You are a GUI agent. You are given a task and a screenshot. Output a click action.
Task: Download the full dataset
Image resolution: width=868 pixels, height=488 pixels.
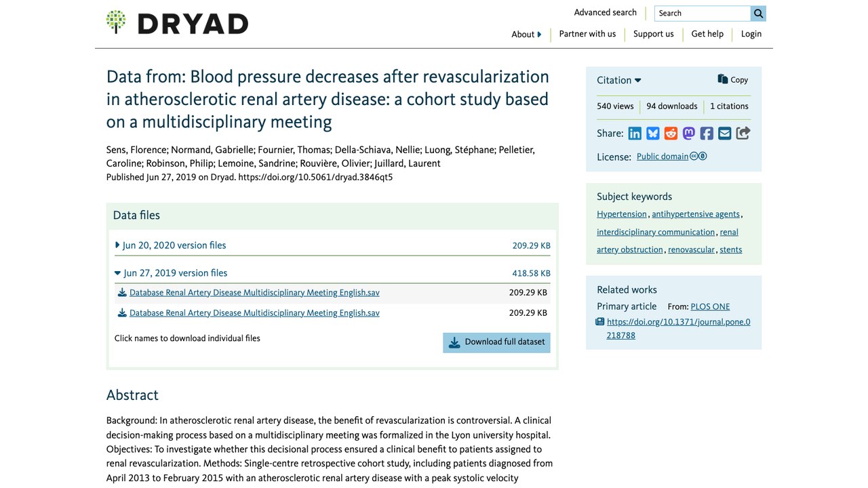tap(497, 342)
